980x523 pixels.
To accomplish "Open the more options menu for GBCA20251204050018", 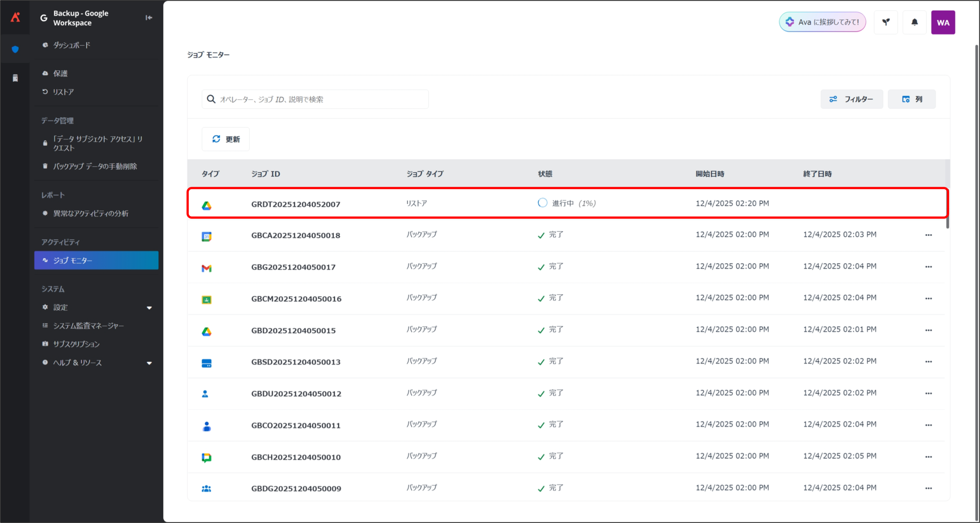I will point(928,235).
